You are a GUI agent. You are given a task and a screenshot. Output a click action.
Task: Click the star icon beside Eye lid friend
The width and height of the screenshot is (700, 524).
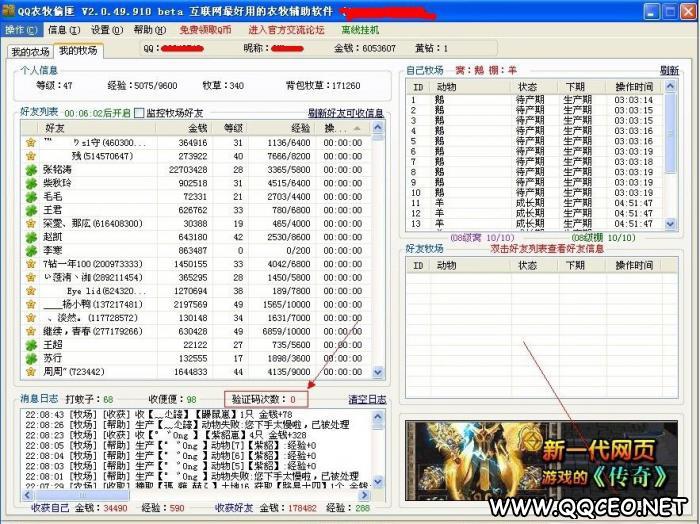tap(31, 291)
